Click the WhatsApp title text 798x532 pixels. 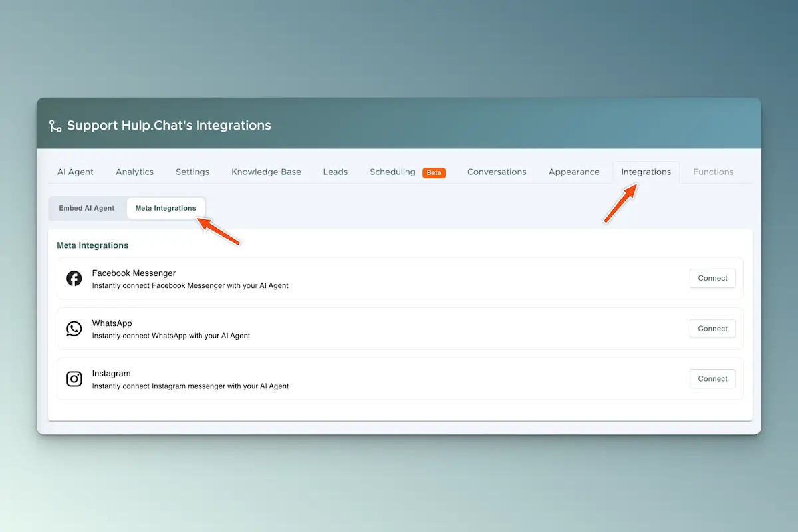coord(112,323)
